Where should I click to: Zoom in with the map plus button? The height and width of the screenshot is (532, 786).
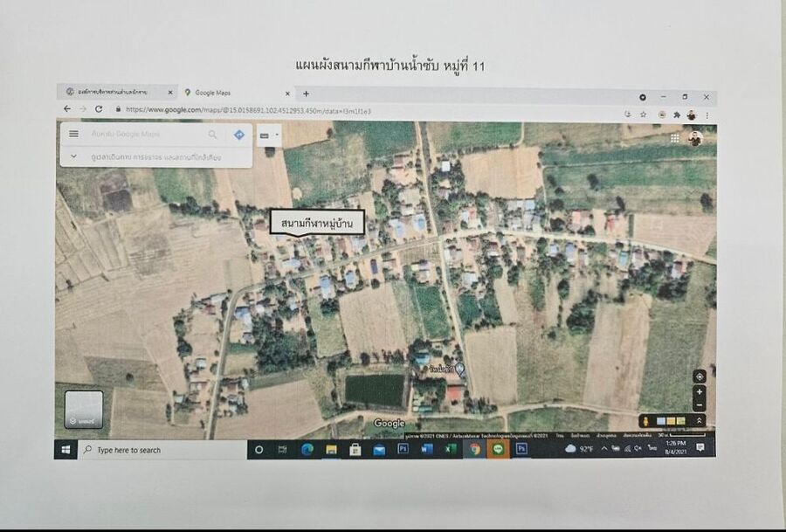point(699,392)
